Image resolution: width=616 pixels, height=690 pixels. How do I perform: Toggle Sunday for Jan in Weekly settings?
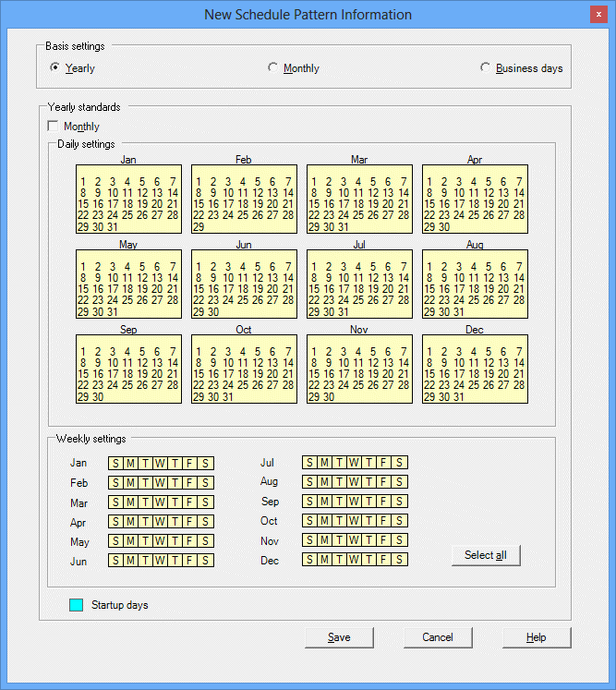[x=115, y=463]
